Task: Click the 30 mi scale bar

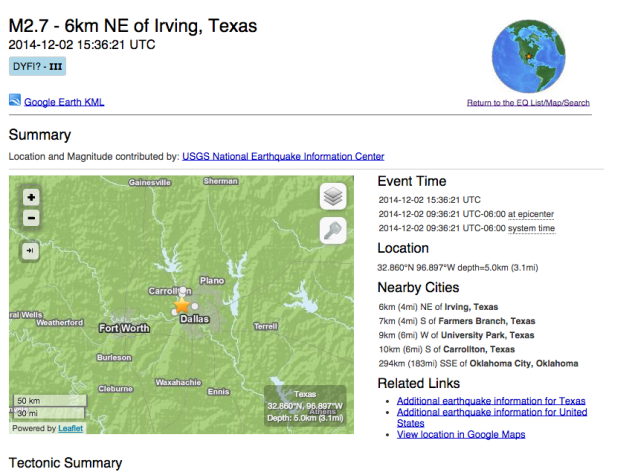Action: [49, 413]
